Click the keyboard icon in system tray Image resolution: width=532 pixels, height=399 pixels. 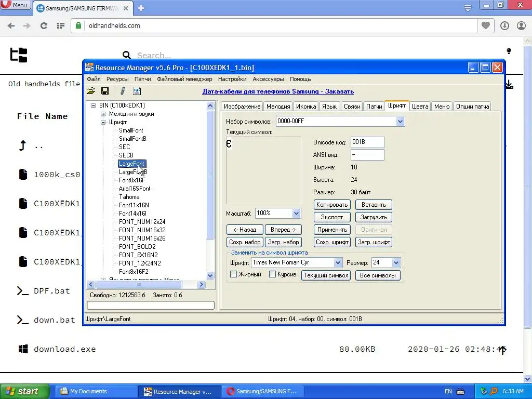click(x=460, y=392)
